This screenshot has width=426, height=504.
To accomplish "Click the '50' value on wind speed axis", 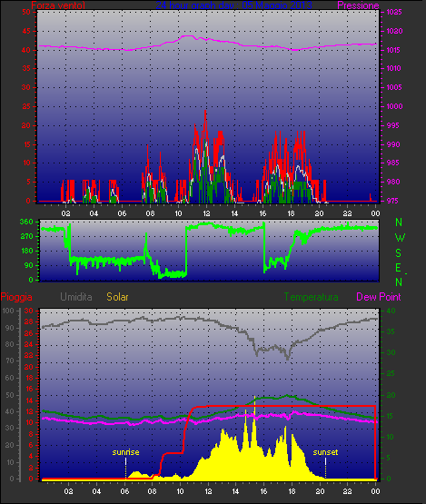I will pos(26,12).
